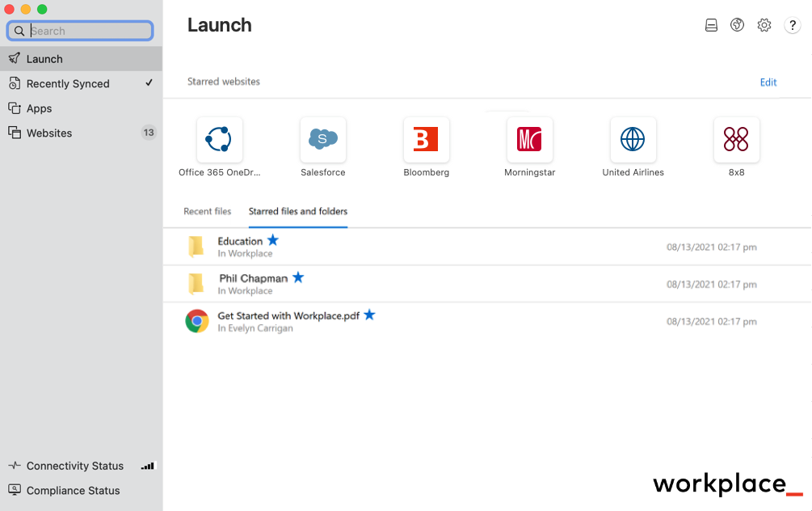The image size is (812, 511).
Task: Switch to the Recent files tab
Action: 208,210
